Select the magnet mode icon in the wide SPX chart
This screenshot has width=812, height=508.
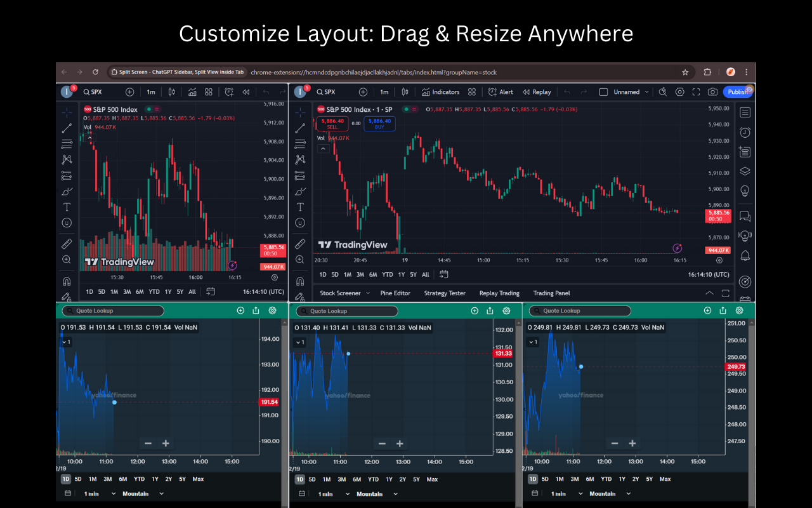pos(300,281)
